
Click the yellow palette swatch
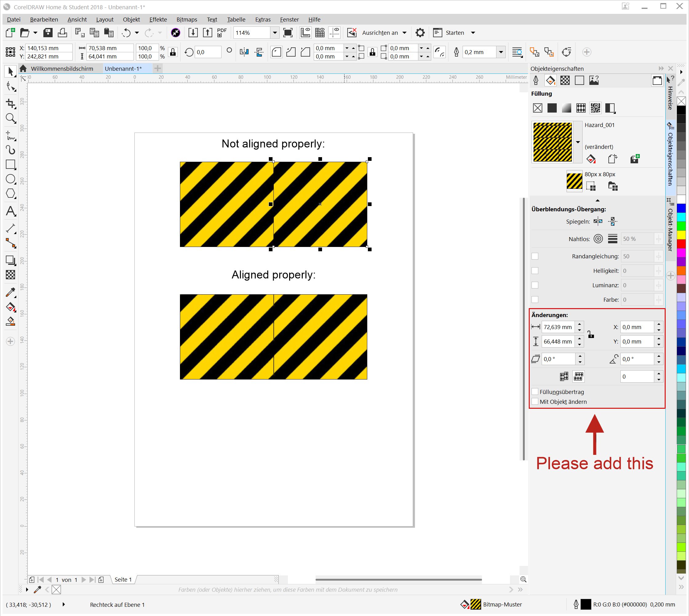click(682, 235)
